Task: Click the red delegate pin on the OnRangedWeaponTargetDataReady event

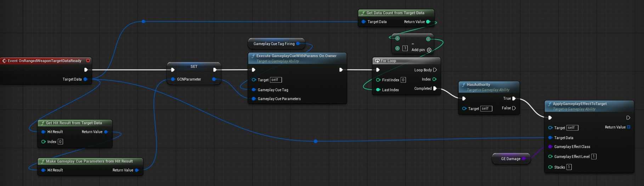Action: (x=88, y=61)
